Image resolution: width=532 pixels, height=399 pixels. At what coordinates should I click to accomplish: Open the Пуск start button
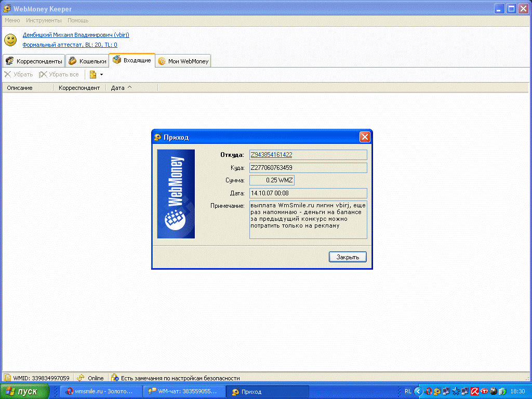pyautogui.click(x=25, y=391)
